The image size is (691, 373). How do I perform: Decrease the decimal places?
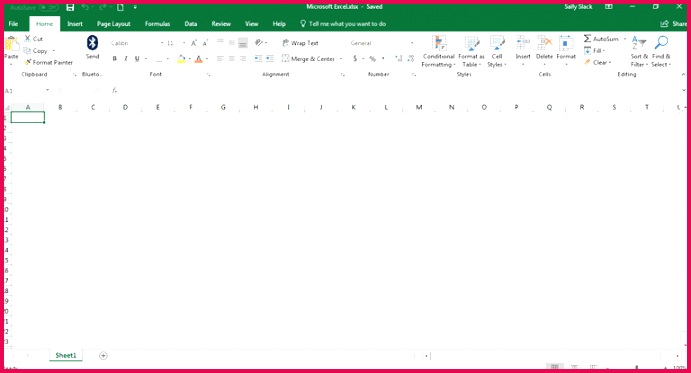411,59
